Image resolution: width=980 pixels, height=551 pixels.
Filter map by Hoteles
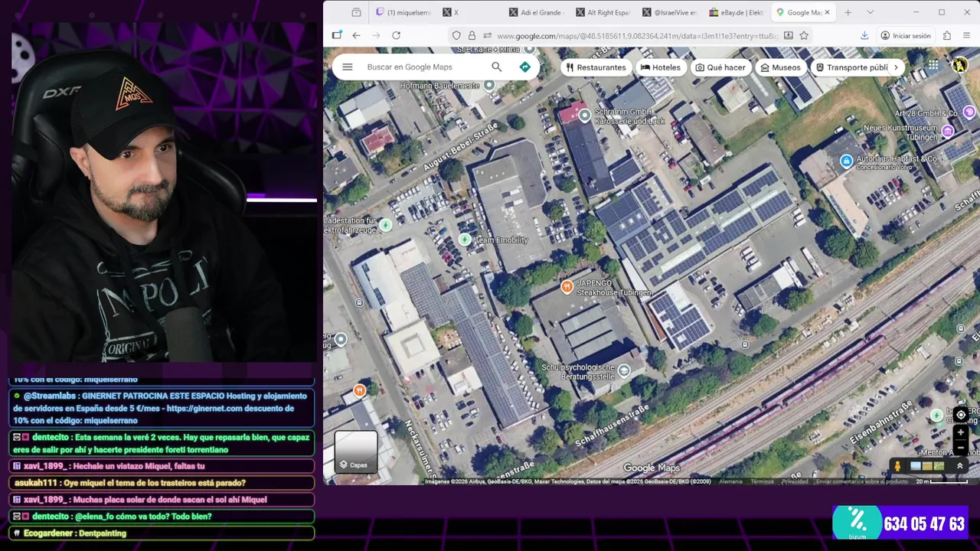(x=661, y=67)
